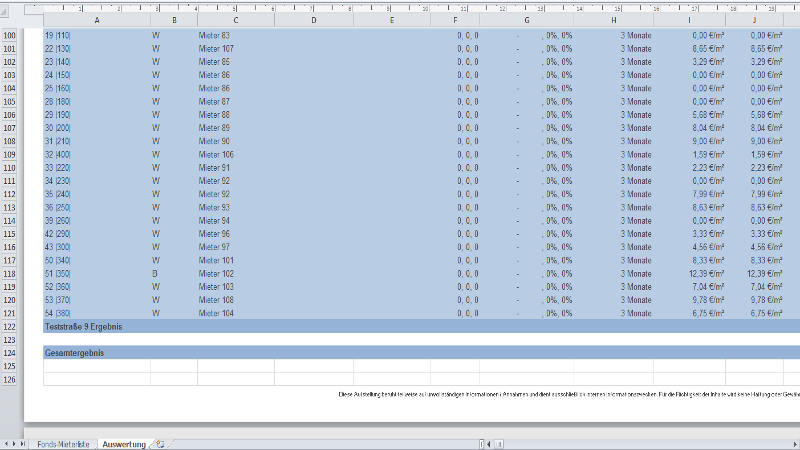Click the cell '32 |400|'
This screenshot has height=450, width=800.
58,155
